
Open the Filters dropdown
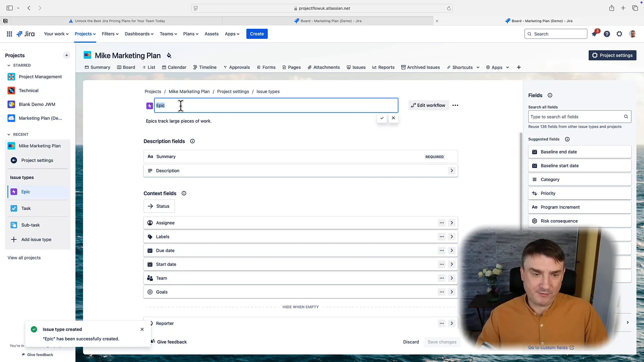coord(110,34)
